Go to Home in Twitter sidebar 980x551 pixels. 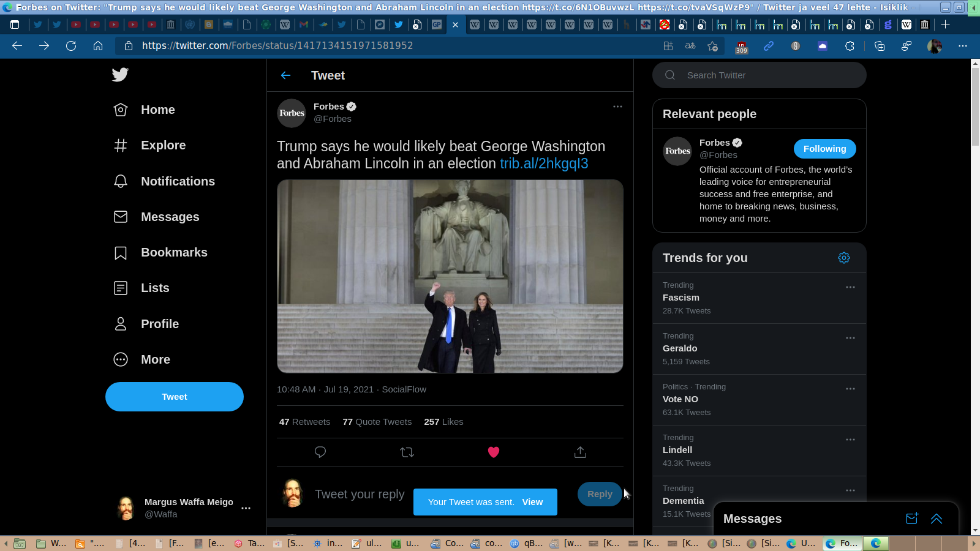point(145,110)
